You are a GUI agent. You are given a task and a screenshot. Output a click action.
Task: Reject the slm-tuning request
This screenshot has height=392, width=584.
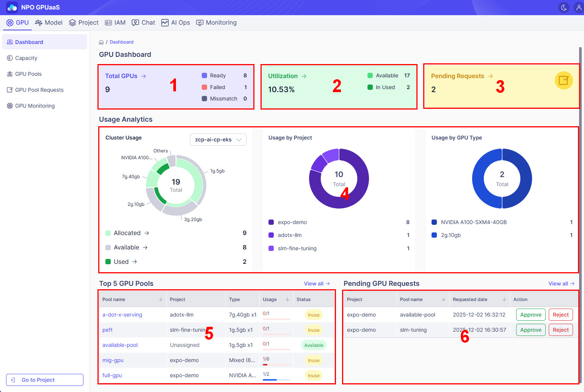[560, 330]
